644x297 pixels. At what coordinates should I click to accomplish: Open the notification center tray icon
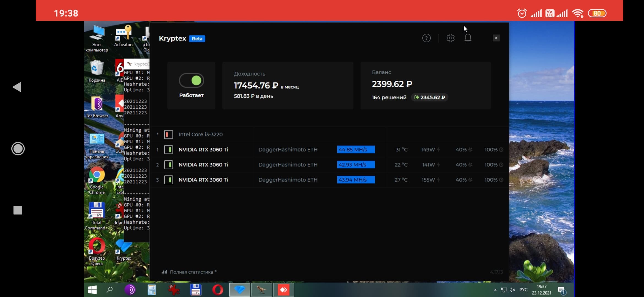coord(561,290)
